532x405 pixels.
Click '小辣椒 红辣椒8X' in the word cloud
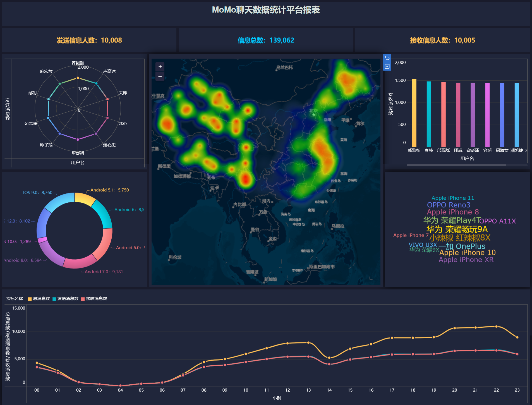460,238
